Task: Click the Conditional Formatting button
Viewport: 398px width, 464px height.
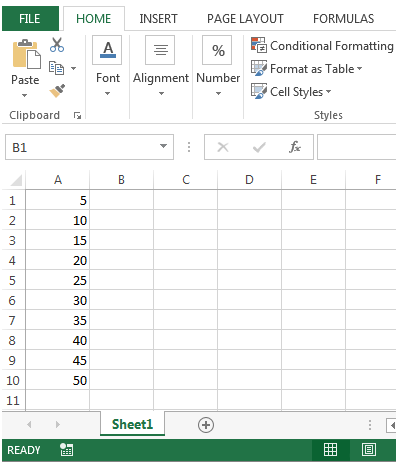Action: [x=322, y=45]
